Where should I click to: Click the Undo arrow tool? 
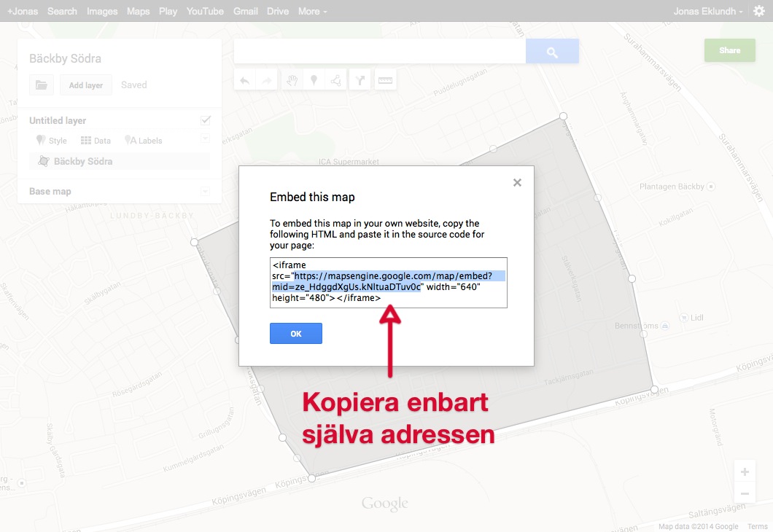coord(245,80)
